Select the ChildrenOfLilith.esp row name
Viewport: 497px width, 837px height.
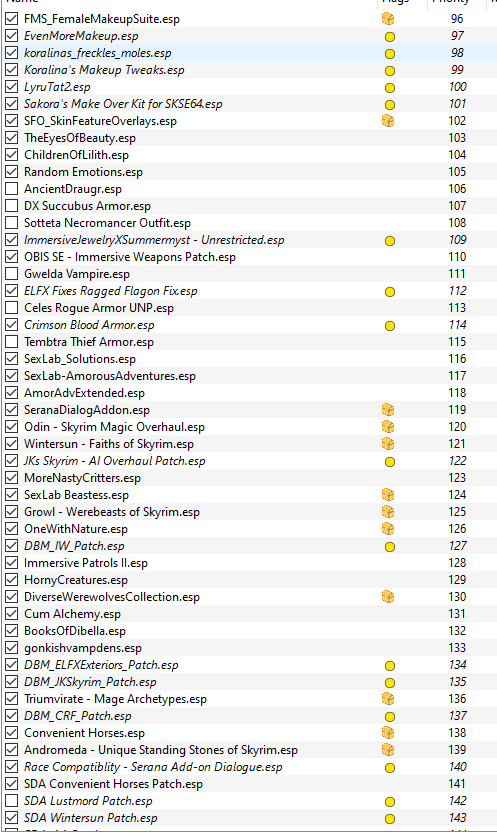[76, 155]
